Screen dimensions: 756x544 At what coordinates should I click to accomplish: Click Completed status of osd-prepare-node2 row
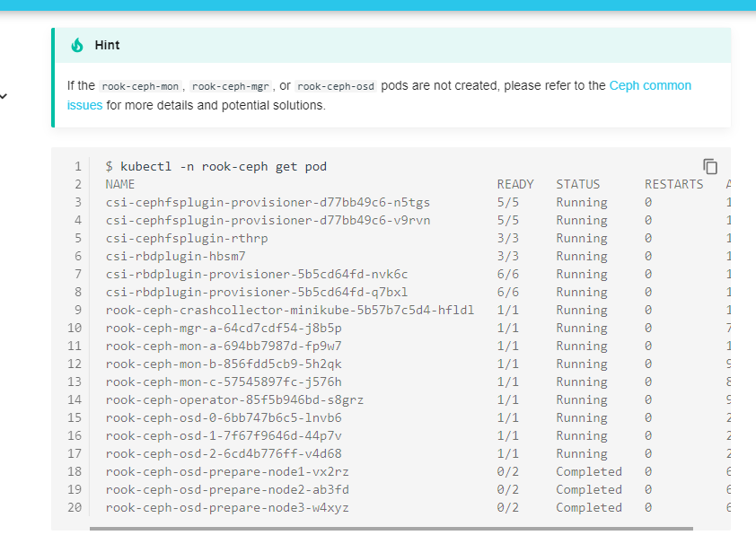[x=589, y=489]
